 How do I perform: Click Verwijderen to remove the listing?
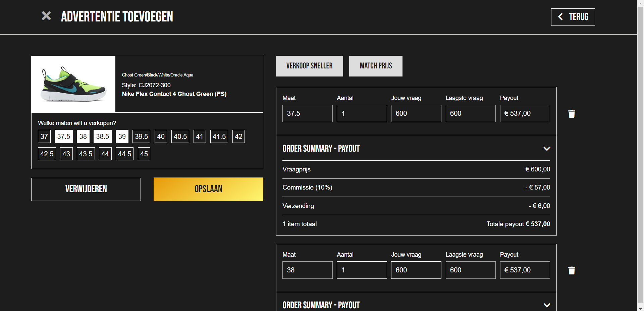(x=86, y=189)
